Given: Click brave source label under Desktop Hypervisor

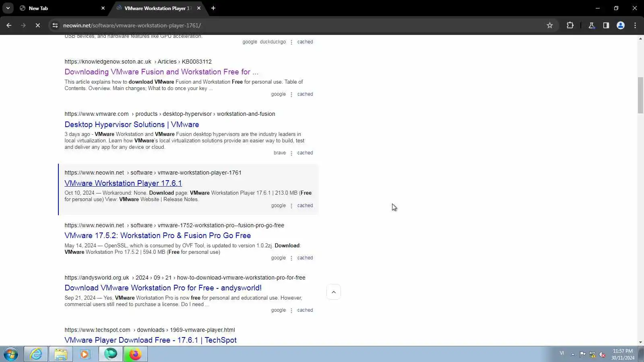Looking at the screenshot, I should [x=280, y=153].
